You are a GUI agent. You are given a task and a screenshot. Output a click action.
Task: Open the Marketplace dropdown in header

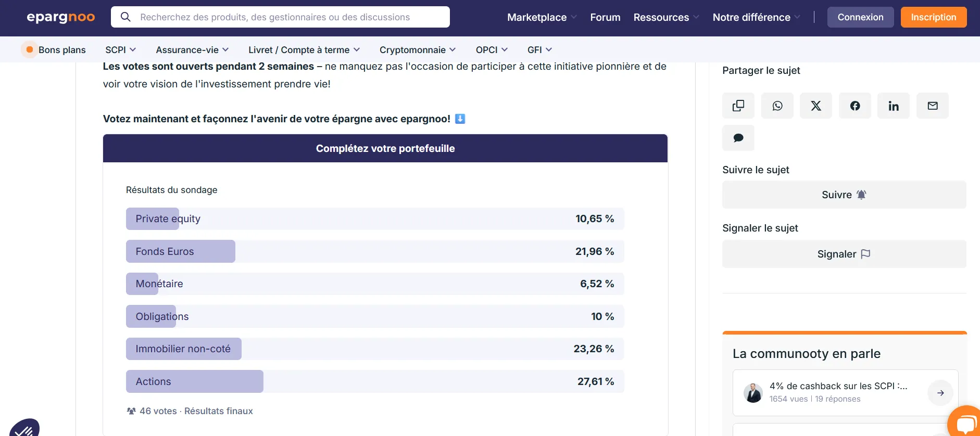click(542, 17)
